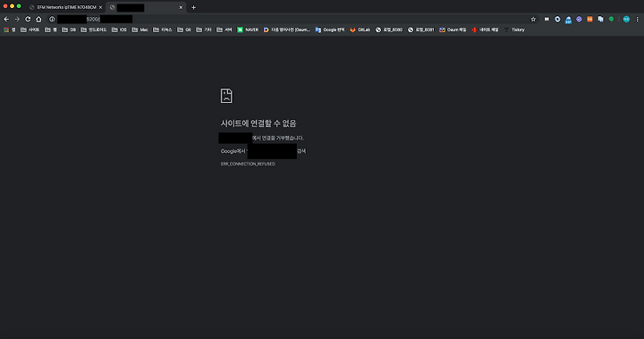The height and width of the screenshot is (339, 644).
Task: Click the purple checkmark extension icon
Action: [x=579, y=19]
